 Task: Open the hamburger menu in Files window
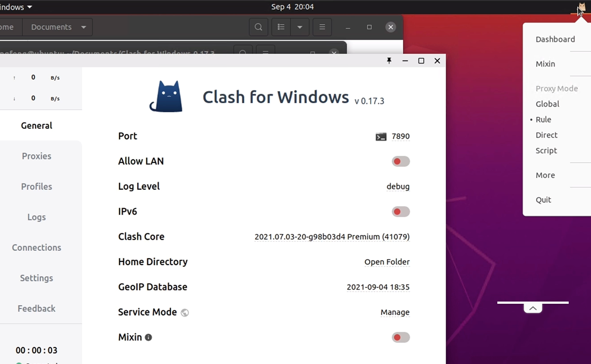[x=322, y=27]
